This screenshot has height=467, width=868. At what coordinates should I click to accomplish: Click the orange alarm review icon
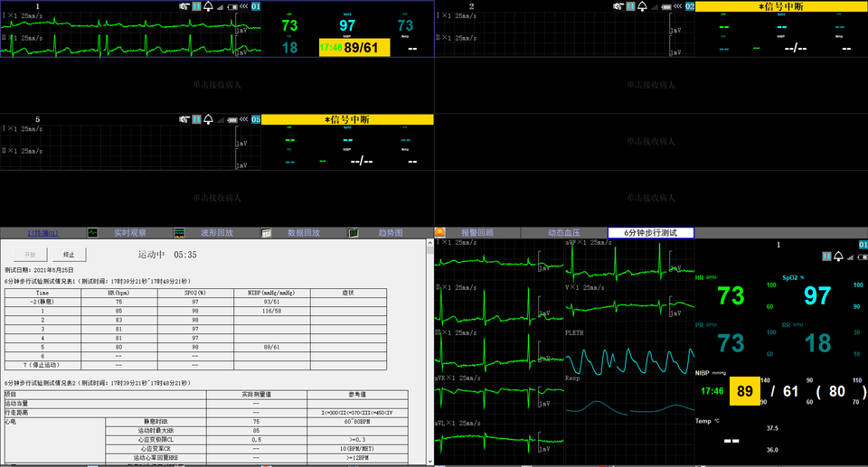click(x=440, y=233)
